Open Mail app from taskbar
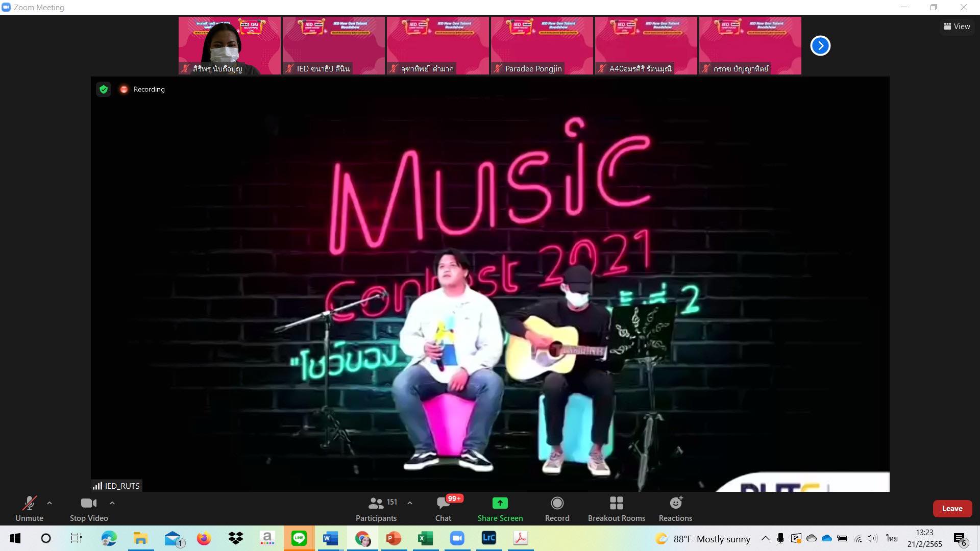 click(174, 538)
